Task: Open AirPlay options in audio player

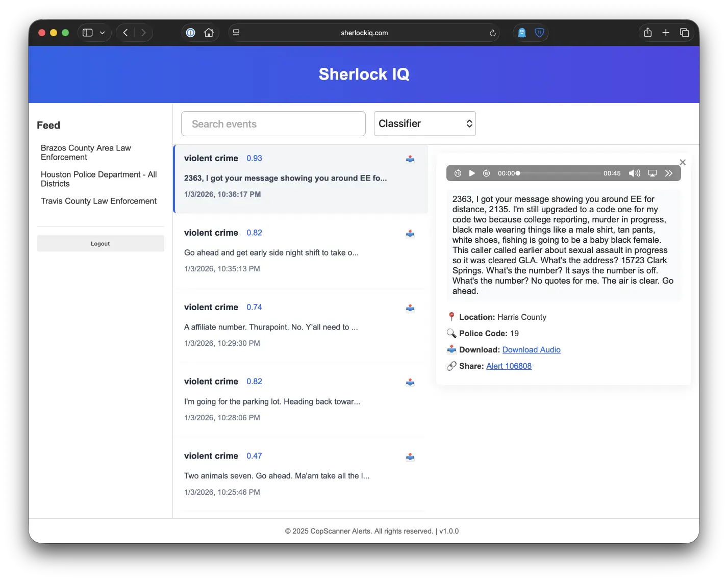Action: click(652, 173)
